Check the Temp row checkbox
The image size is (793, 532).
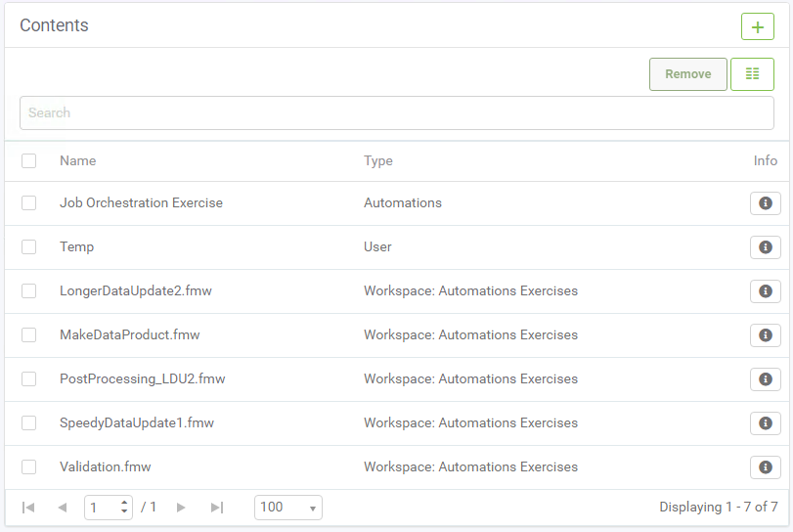click(x=28, y=246)
